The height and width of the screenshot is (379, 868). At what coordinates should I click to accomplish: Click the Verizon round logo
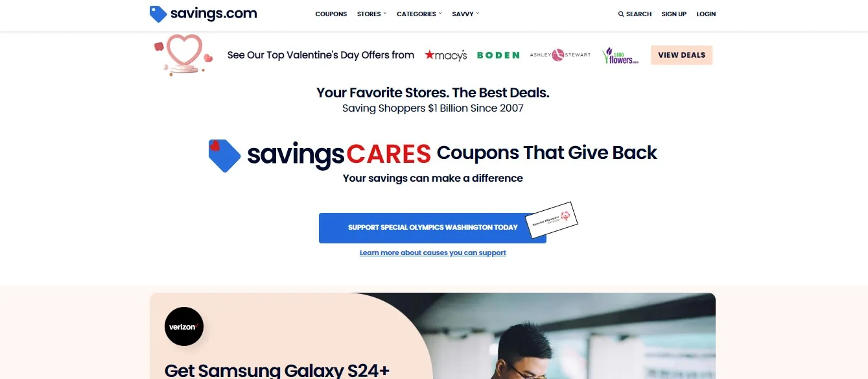click(184, 326)
